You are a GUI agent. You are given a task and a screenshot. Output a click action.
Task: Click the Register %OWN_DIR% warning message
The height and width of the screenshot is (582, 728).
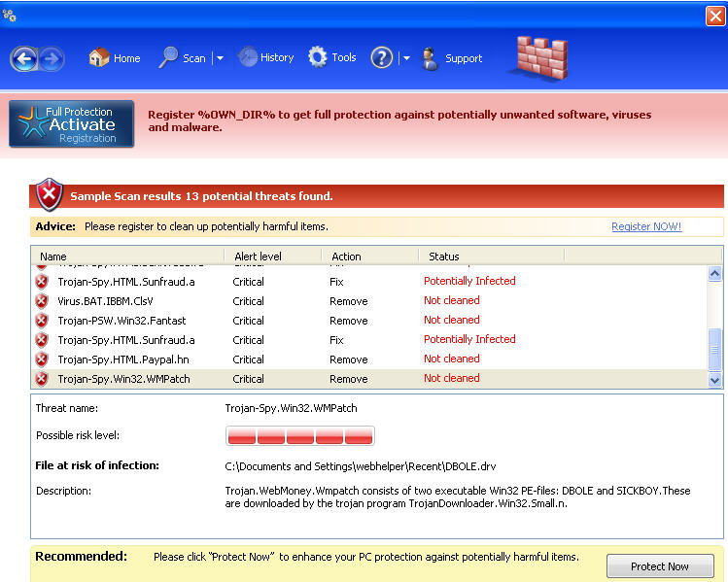[399, 120]
